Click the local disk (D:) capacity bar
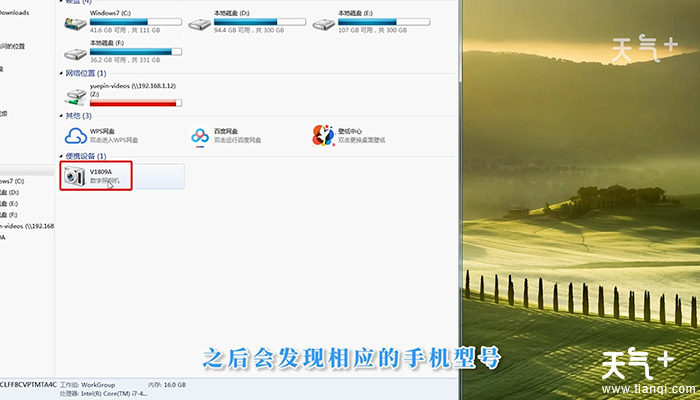 [260, 22]
